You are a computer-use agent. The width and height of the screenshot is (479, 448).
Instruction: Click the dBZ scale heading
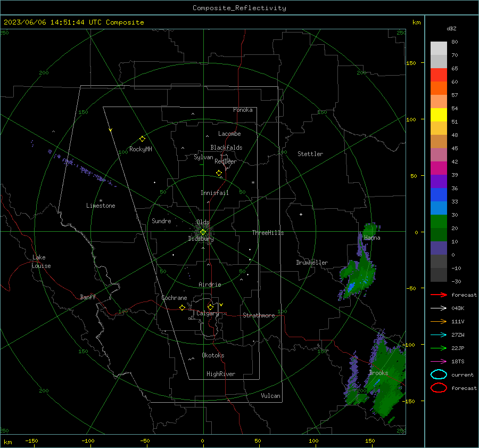(x=451, y=28)
